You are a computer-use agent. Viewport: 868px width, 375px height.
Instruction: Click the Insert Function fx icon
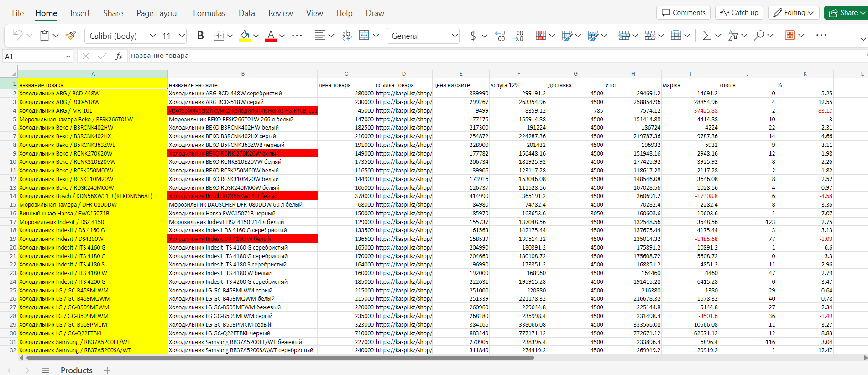(x=119, y=56)
